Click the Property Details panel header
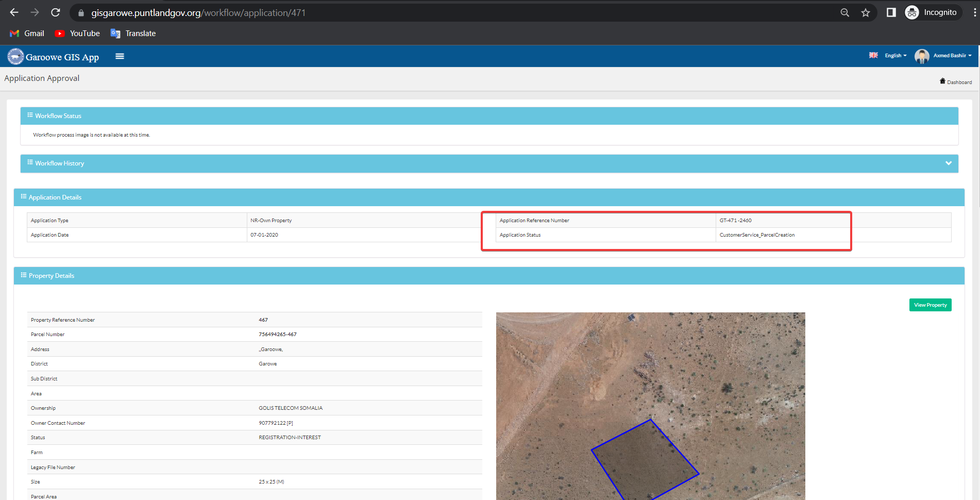 click(x=489, y=276)
